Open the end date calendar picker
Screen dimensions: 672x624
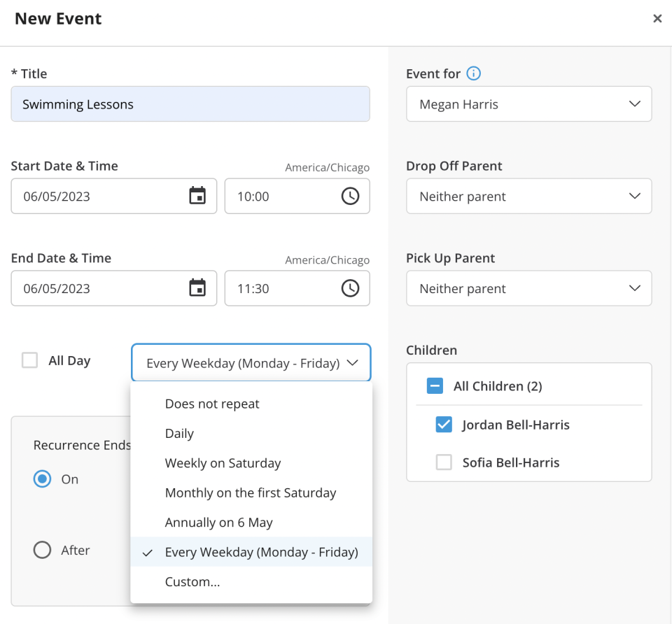point(197,288)
